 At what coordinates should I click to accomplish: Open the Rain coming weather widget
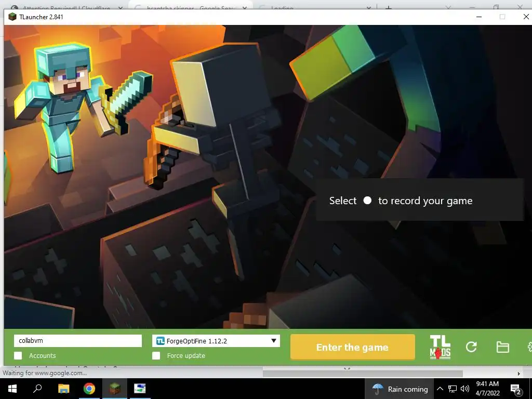[400, 389]
